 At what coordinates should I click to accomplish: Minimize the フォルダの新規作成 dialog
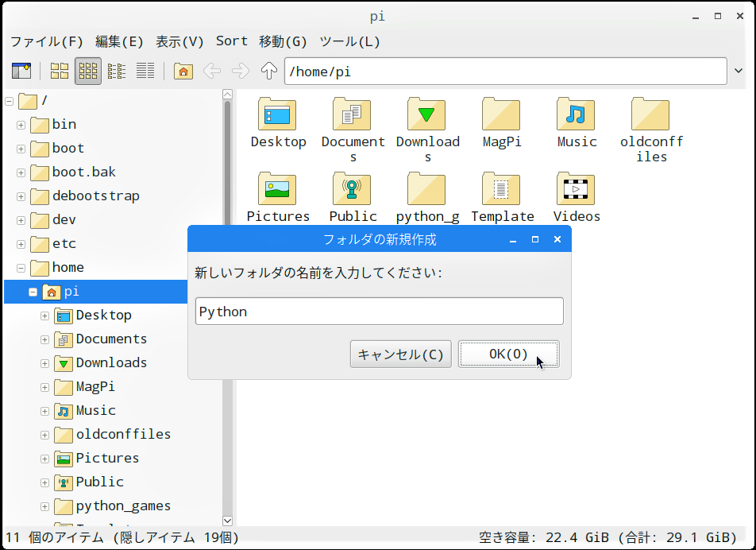point(513,239)
